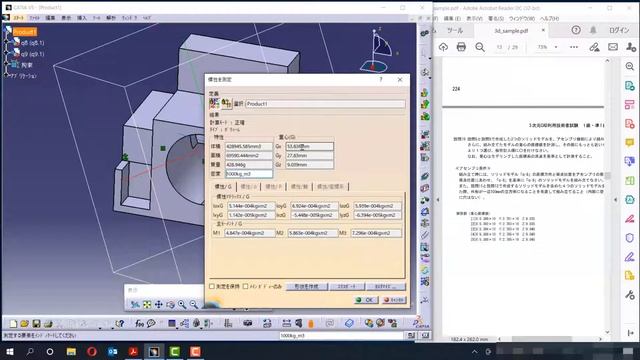Image resolution: width=640 pixels, height=360 pixels.
Task: Collapse the Acrobat right tools pane arrow
Action: click(616, 200)
